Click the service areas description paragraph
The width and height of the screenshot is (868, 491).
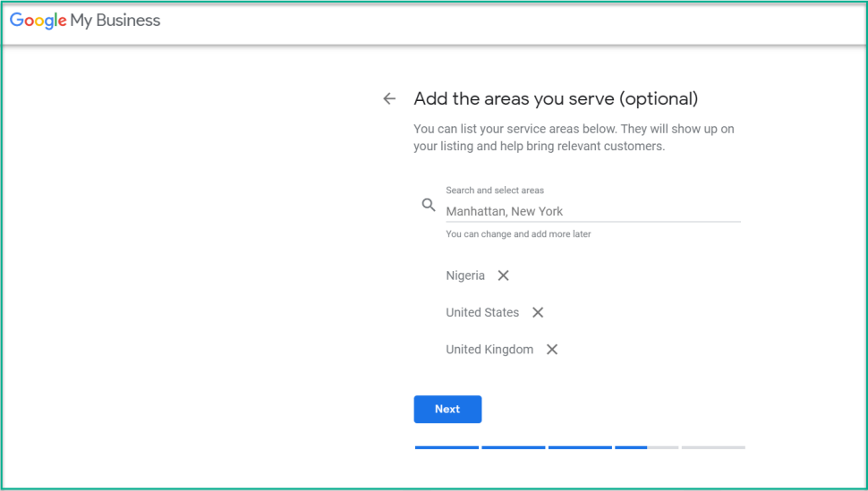coord(574,137)
